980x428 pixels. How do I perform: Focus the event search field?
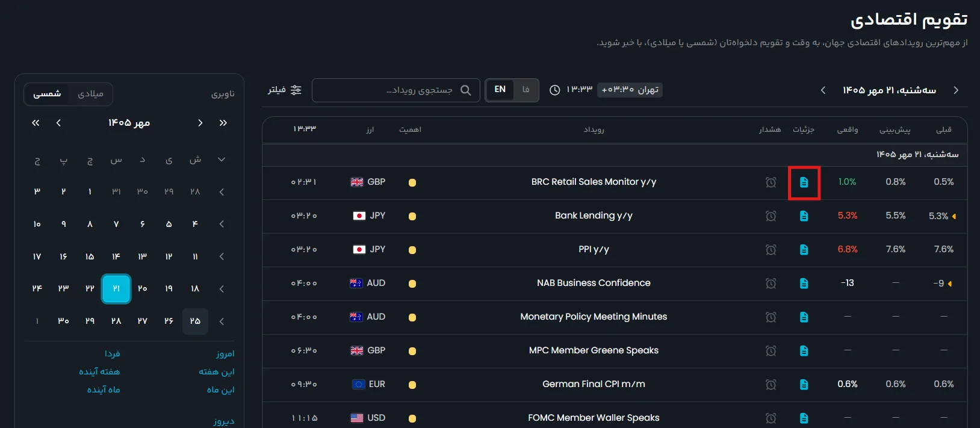tap(396, 90)
